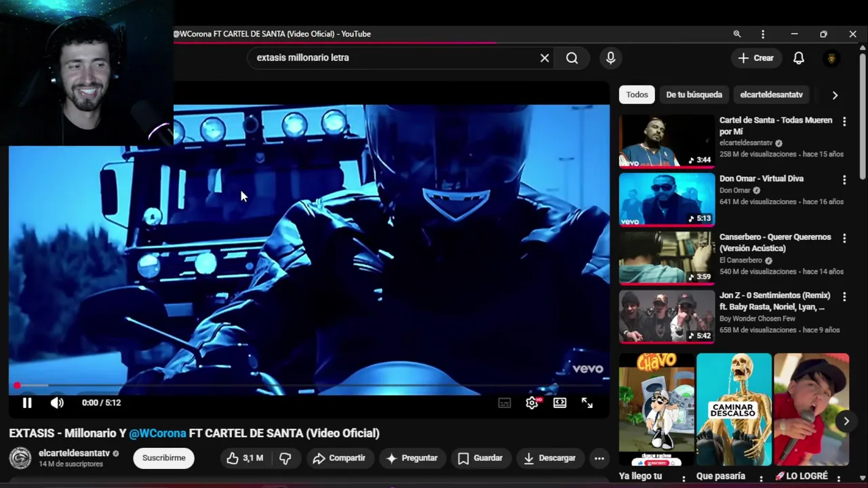868x488 pixels.
Task: Open options for Canserbero Querer Querernos
Action: (844, 239)
